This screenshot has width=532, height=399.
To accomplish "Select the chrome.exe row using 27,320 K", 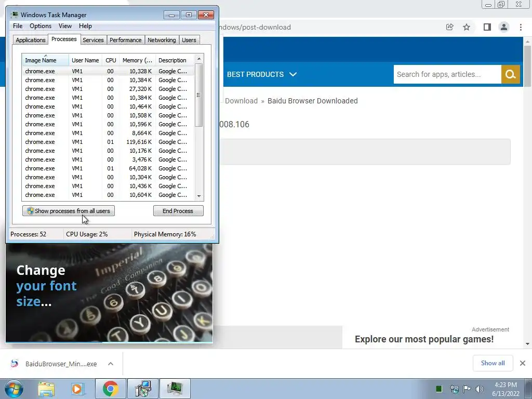I will coord(108,89).
